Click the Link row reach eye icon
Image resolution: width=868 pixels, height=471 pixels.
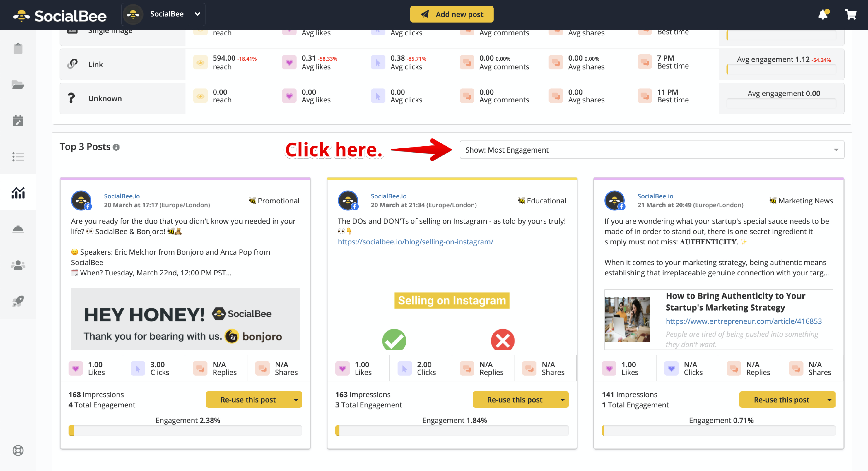[200, 63]
